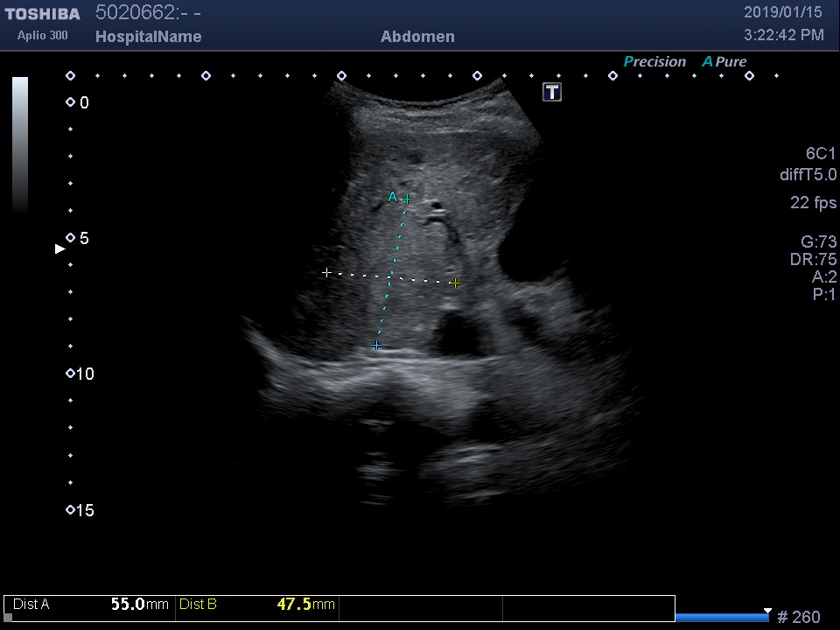
Task: Click the patient ID 5020662 field
Action: 148,13
